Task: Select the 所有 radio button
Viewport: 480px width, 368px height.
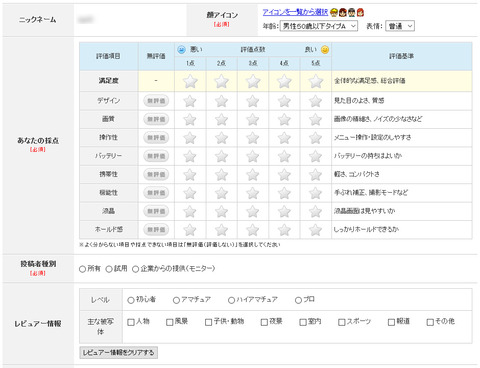Action: click(82, 269)
